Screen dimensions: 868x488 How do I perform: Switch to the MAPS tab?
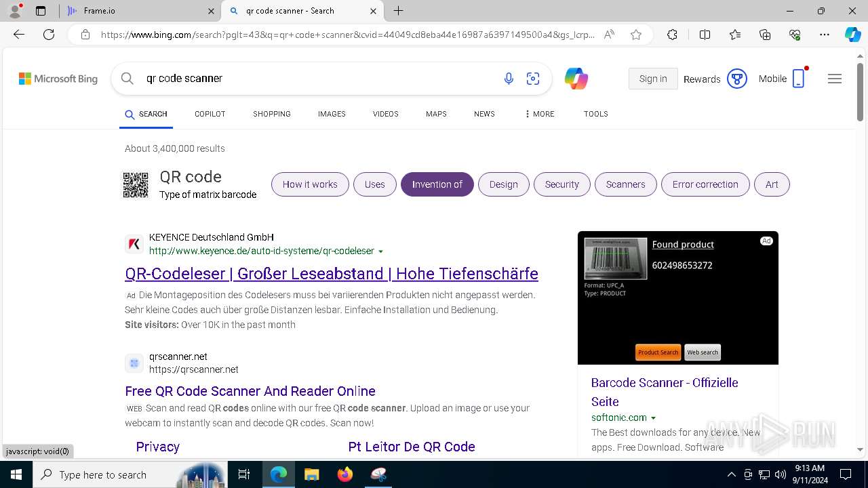(436, 114)
